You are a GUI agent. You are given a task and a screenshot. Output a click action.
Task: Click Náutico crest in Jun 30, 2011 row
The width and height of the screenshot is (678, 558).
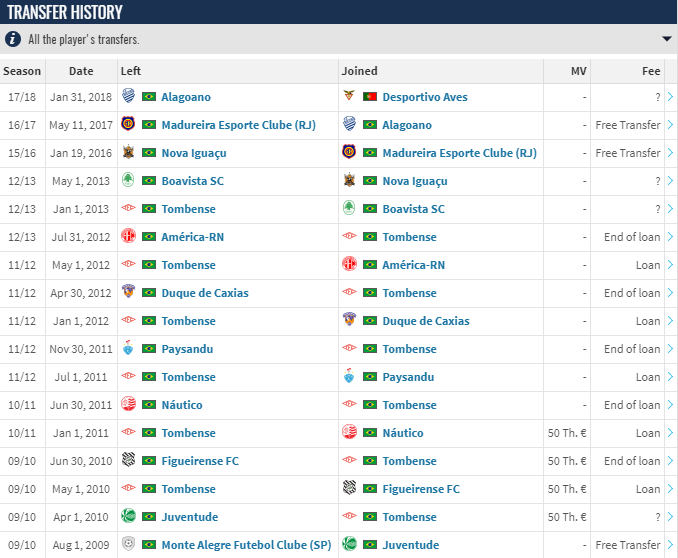click(x=128, y=404)
